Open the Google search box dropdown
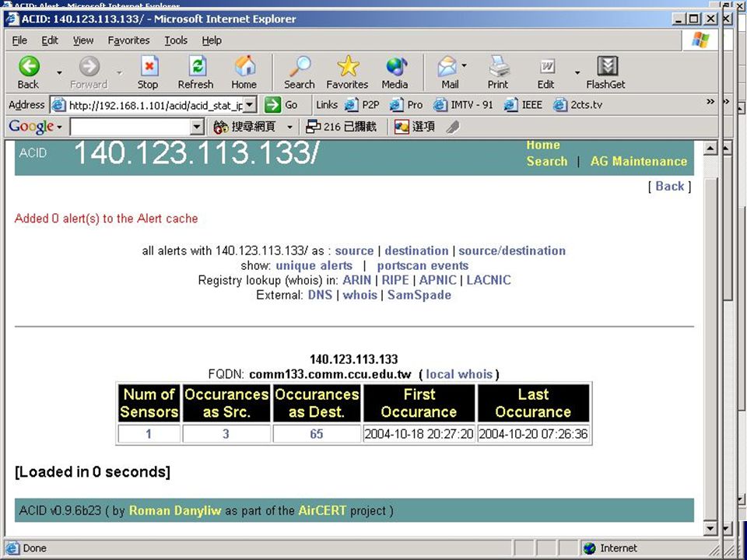The width and height of the screenshot is (747, 560). (197, 127)
